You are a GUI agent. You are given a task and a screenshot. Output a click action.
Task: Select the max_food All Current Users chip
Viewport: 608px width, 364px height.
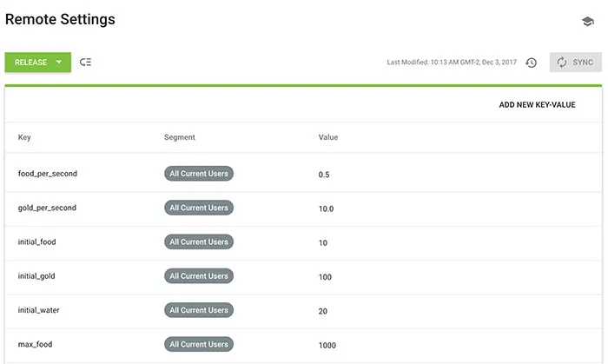(x=199, y=344)
